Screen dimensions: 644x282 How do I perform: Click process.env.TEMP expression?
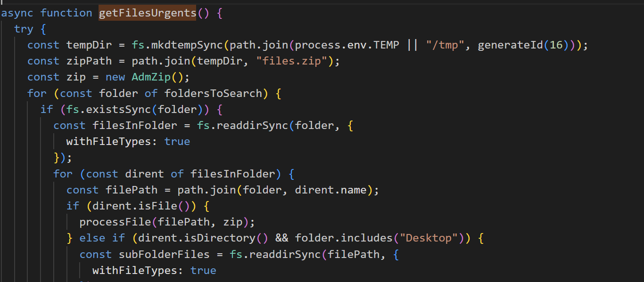click(x=347, y=45)
